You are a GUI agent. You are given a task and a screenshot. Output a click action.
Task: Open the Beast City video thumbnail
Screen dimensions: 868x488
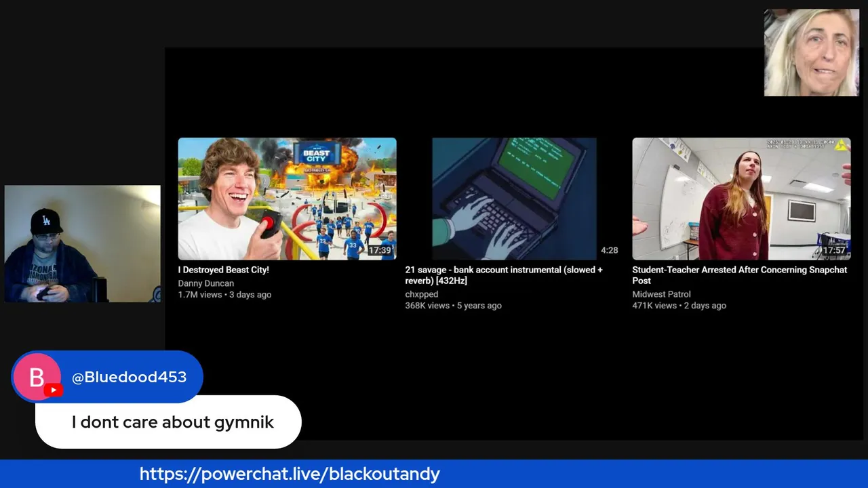[287, 199]
